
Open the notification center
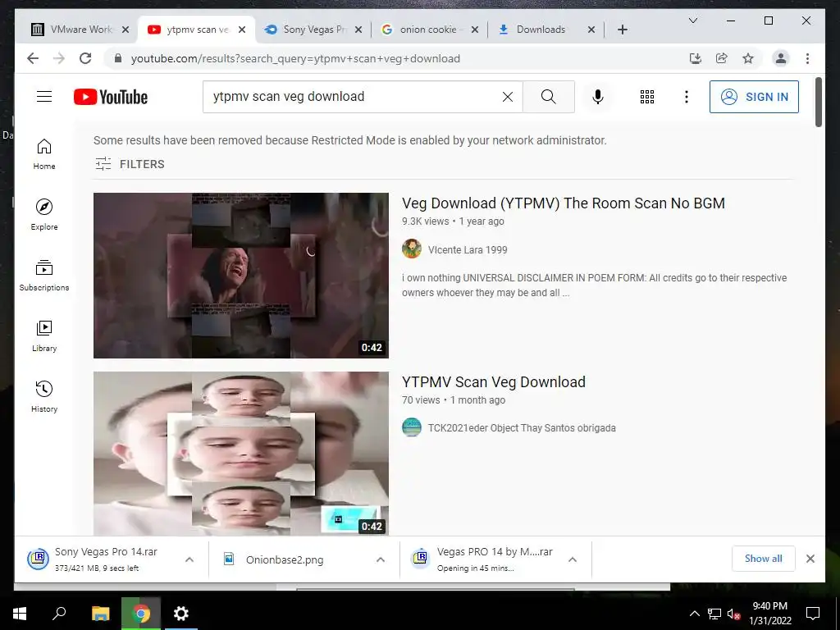(x=813, y=614)
